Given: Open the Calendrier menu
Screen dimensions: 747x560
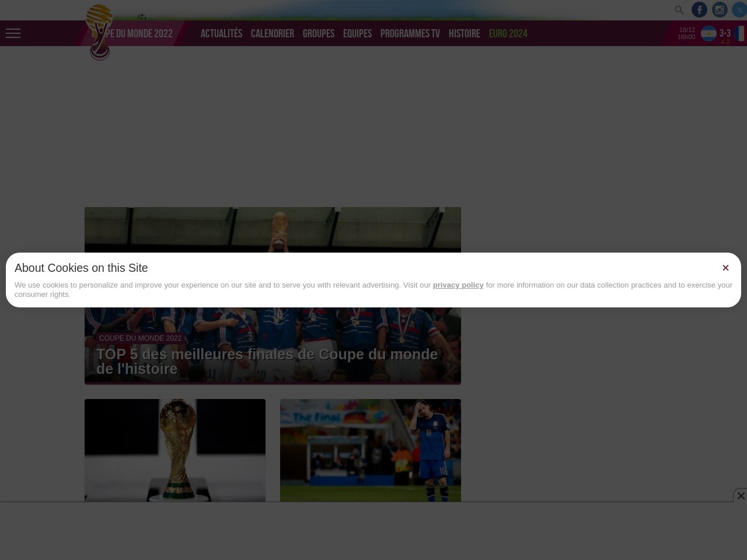Looking at the screenshot, I should [x=273, y=33].
